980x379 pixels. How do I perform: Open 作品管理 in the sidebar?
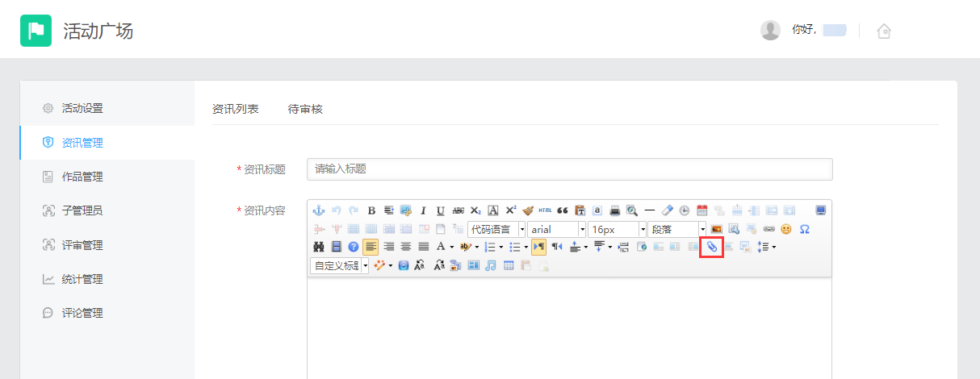pyautogui.click(x=82, y=177)
